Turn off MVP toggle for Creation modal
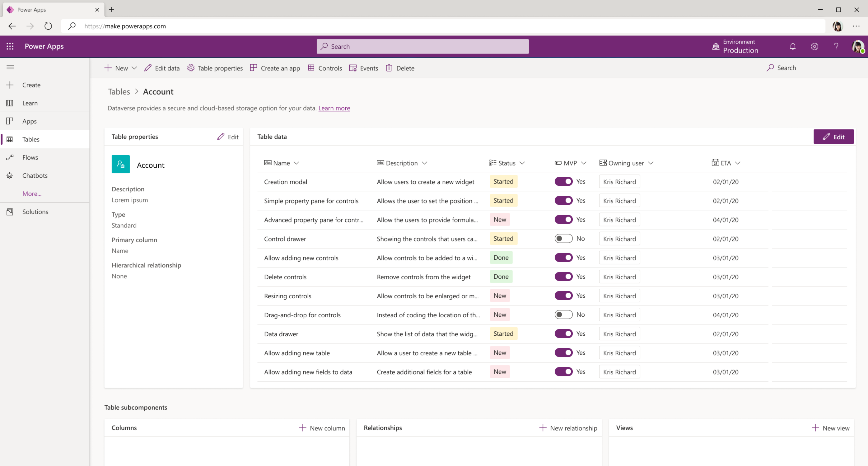 coord(563,182)
